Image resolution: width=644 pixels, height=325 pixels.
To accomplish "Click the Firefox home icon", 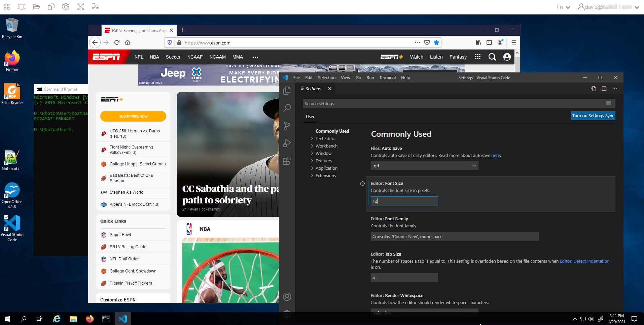I will point(128,42).
